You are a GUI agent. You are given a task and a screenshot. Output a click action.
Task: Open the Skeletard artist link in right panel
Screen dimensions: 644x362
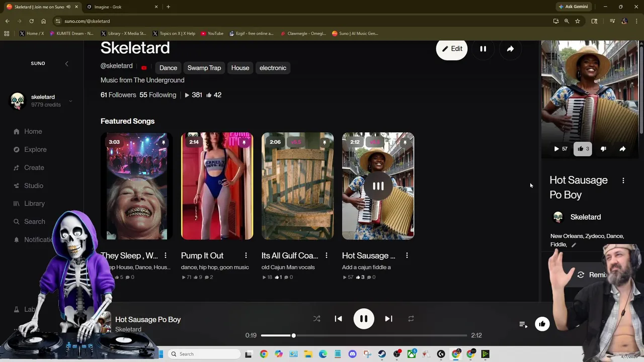pos(586,217)
